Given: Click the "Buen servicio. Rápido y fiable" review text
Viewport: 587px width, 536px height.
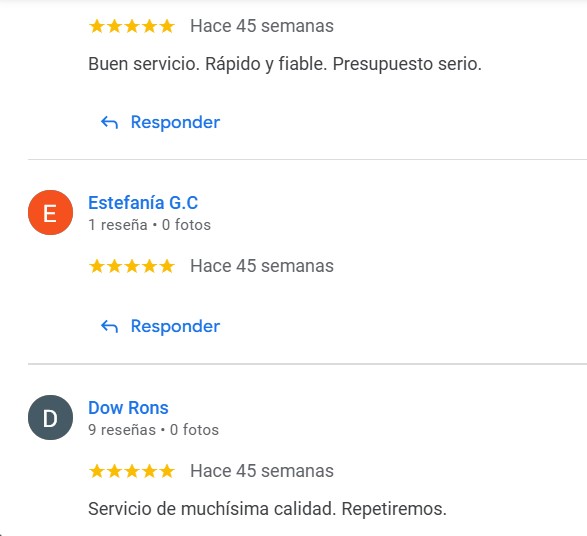Looking at the screenshot, I should (x=285, y=64).
